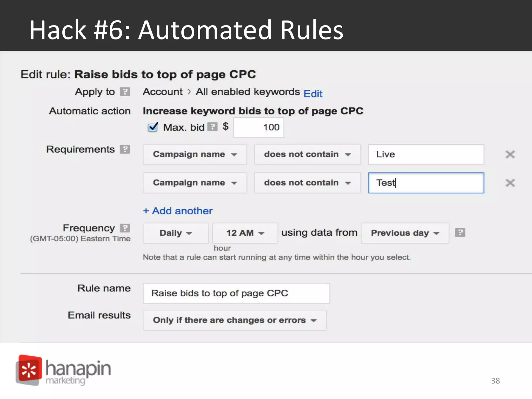The width and height of the screenshot is (532, 399).
Task: Open Campaign name dropdown in Live row
Action: pos(195,154)
